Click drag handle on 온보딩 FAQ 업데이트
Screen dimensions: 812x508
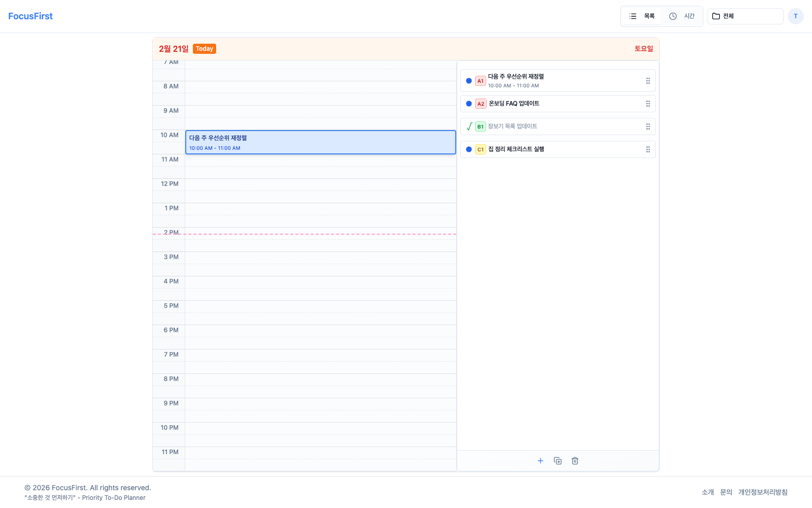[x=648, y=104]
